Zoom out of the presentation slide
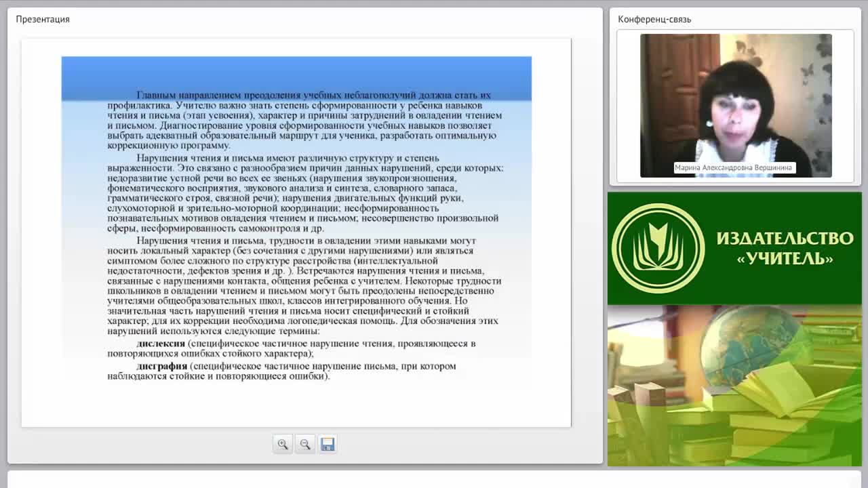The height and width of the screenshot is (488, 868). coord(305,444)
